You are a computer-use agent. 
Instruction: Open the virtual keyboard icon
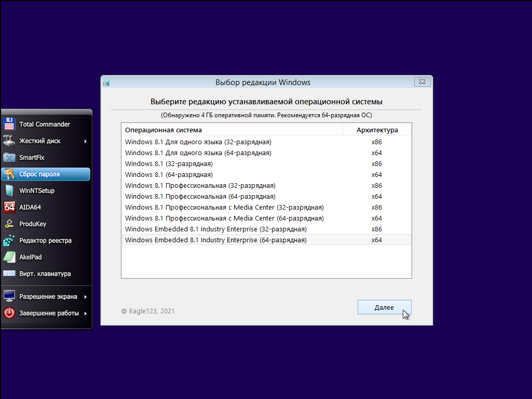[x=9, y=273]
